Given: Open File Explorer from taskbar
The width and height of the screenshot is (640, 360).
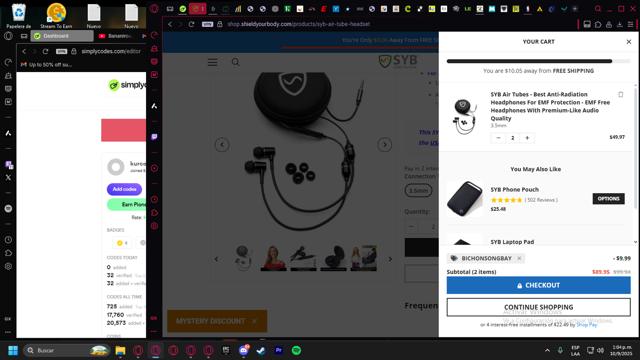Looking at the screenshot, I should point(120,351).
